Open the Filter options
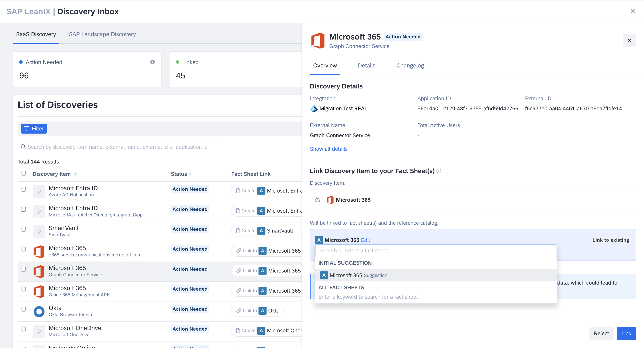Screen dimensions: 644x348 [x=34, y=129]
